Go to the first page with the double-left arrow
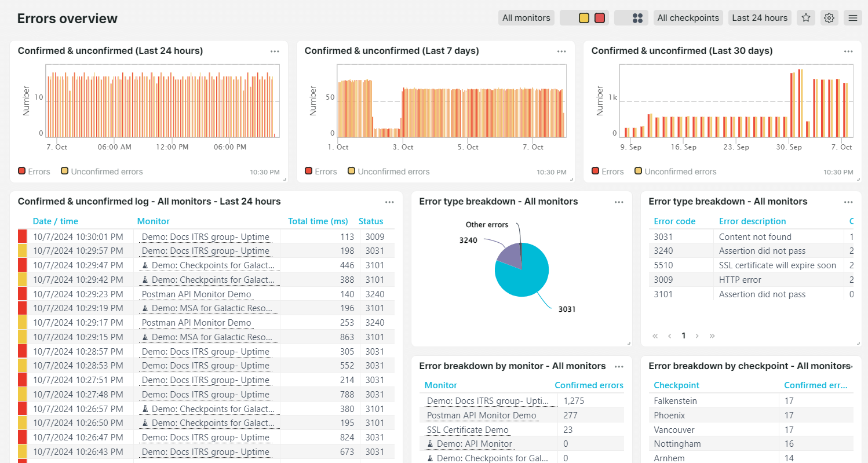Screen dimensions: 868x463 [x=655, y=336]
